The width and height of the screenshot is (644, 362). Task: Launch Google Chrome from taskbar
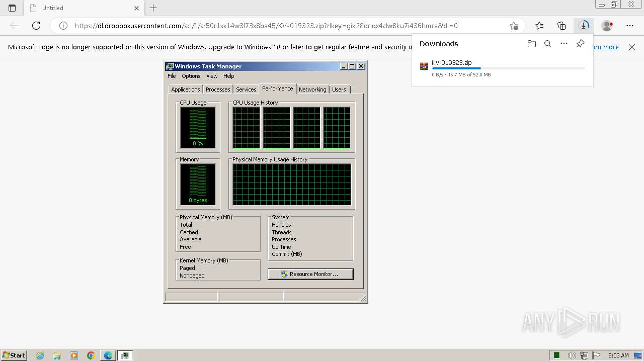click(91, 355)
